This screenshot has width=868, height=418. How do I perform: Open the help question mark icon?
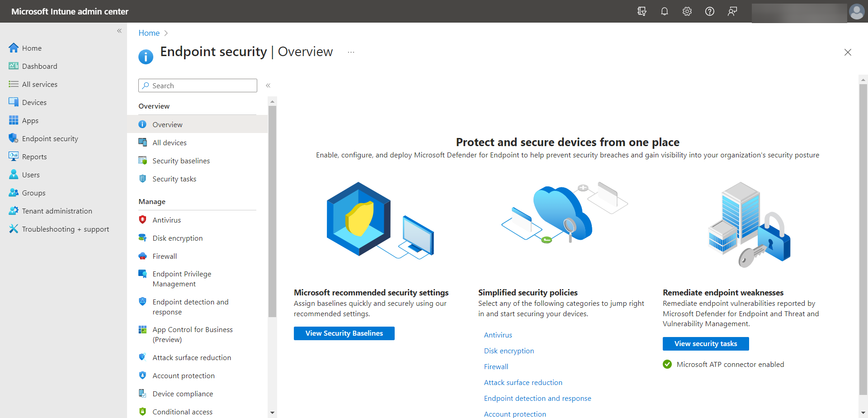(709, 11)
